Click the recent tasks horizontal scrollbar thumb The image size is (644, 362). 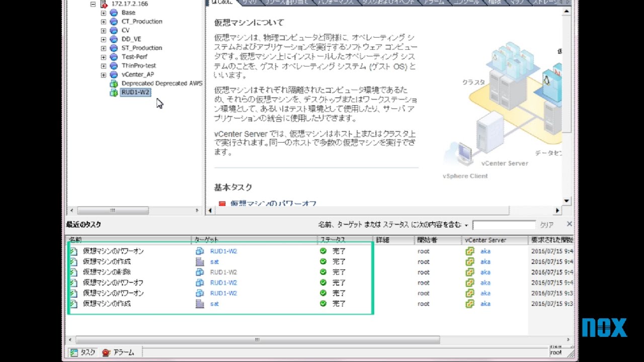(x=257, y=340)
